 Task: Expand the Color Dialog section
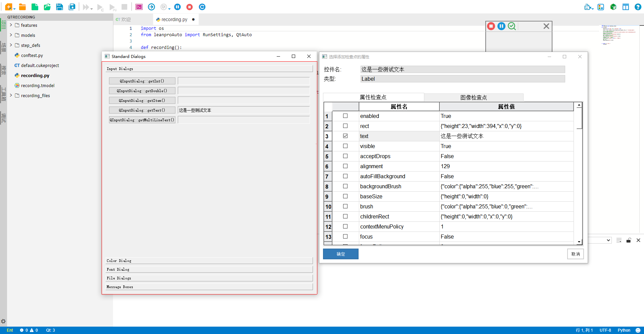[209, 261]
